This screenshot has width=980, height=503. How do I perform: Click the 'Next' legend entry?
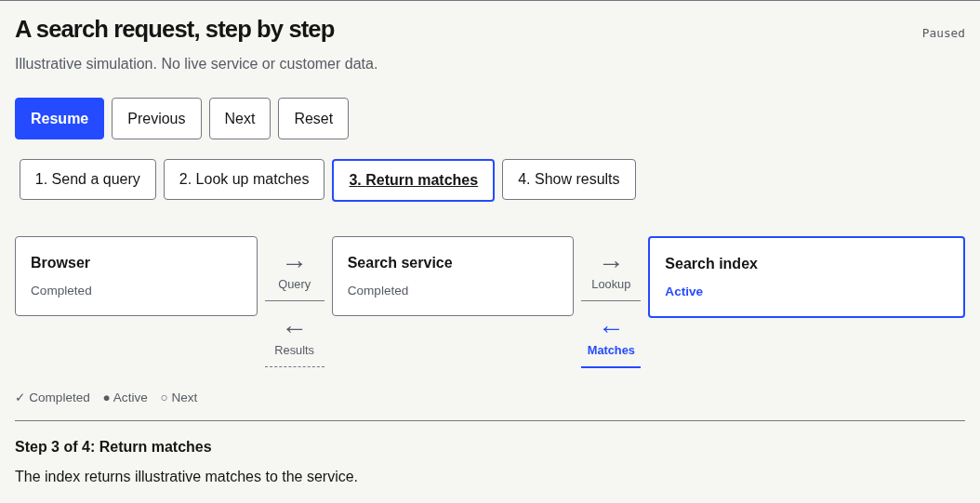(x=179, y=397)
